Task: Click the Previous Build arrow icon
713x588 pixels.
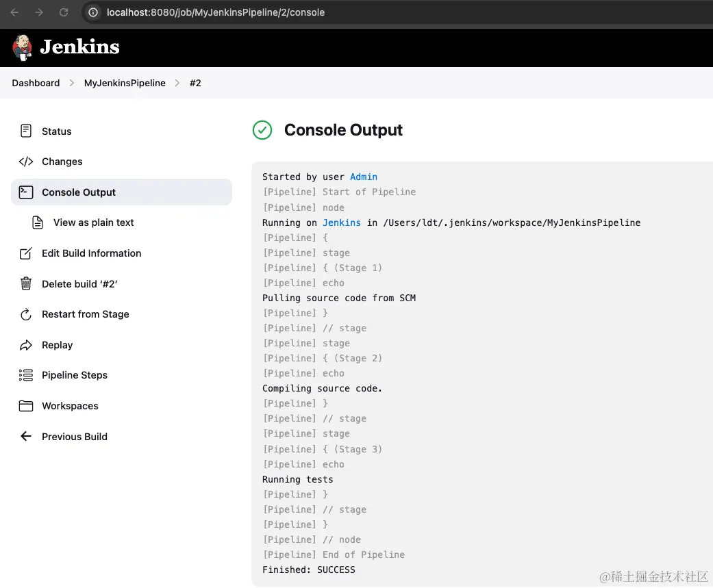Action: tap(25, 436)
